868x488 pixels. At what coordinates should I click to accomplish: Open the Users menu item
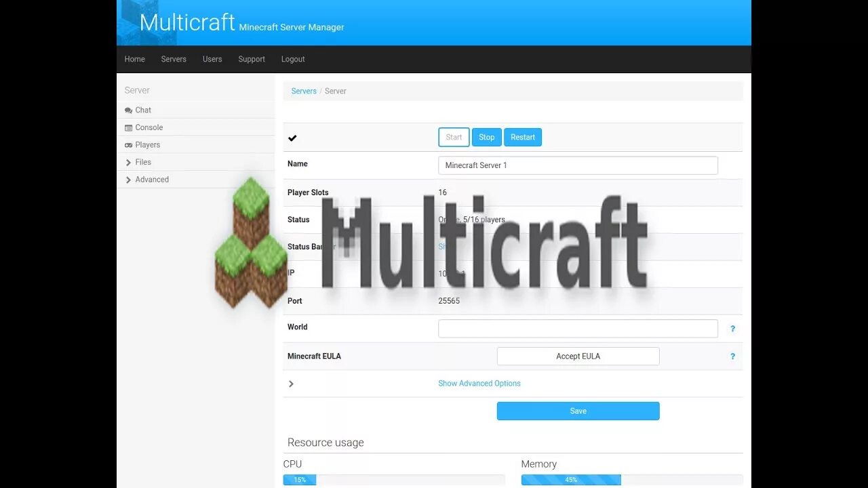pyautogui.click(x=212, y=59)
